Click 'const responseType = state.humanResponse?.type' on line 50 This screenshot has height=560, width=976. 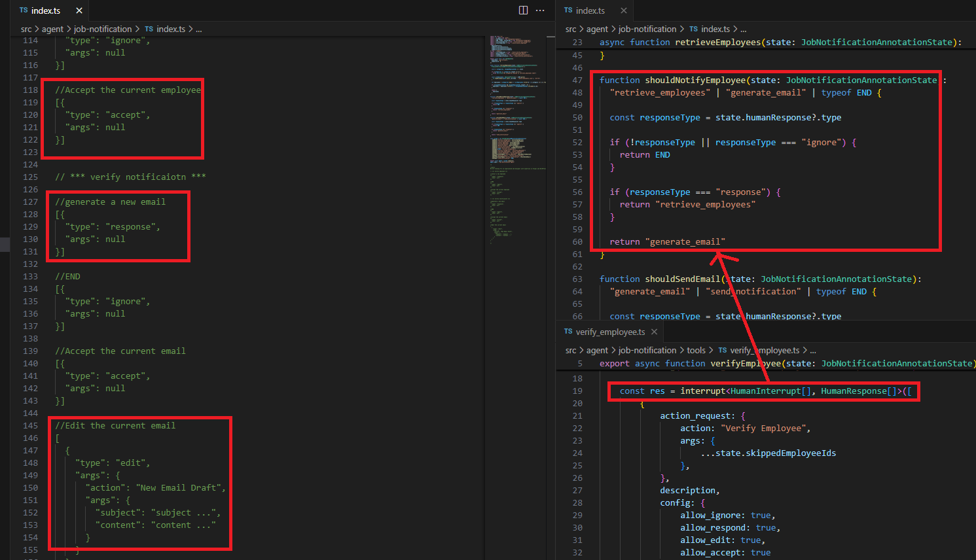tap(725, 117)
